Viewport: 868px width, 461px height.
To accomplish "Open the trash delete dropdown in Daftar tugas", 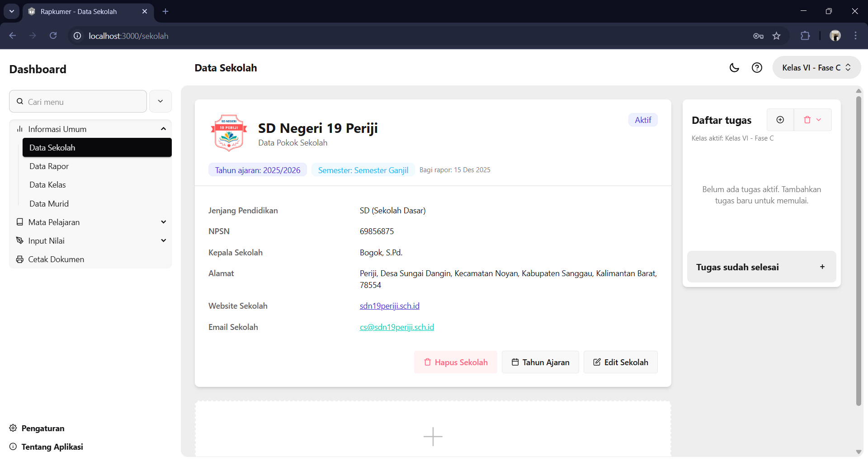I will tap(812, 120).
